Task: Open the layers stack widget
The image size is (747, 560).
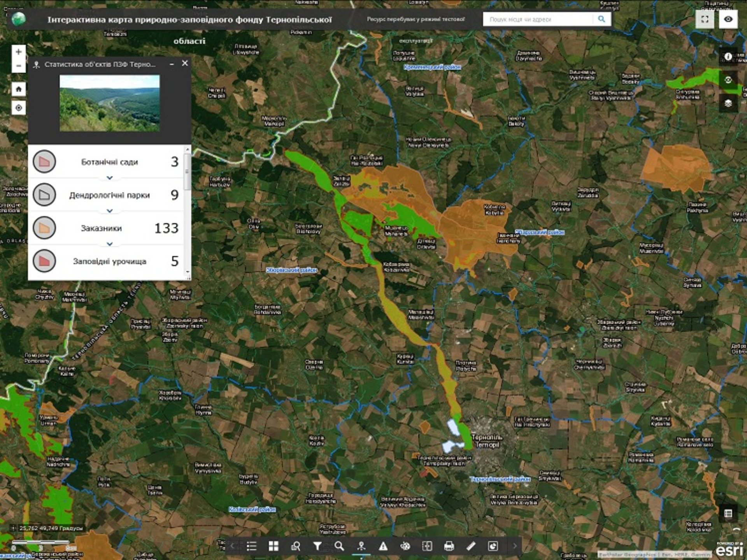Action: 728,104
